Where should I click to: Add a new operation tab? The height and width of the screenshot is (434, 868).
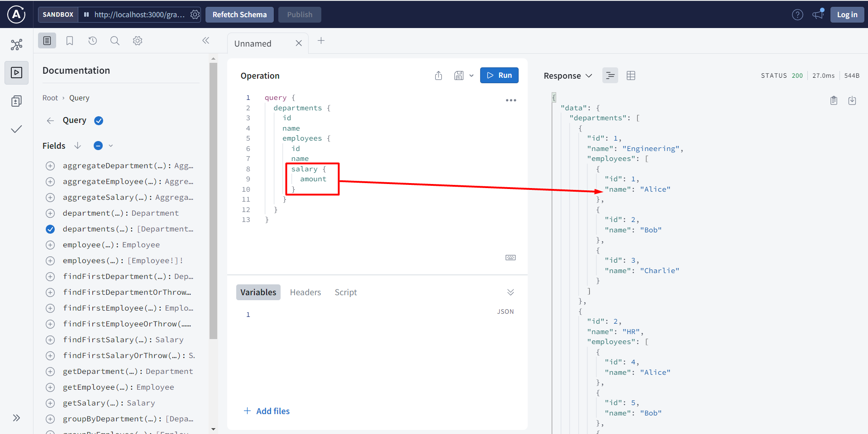click(x=321, y=41)
